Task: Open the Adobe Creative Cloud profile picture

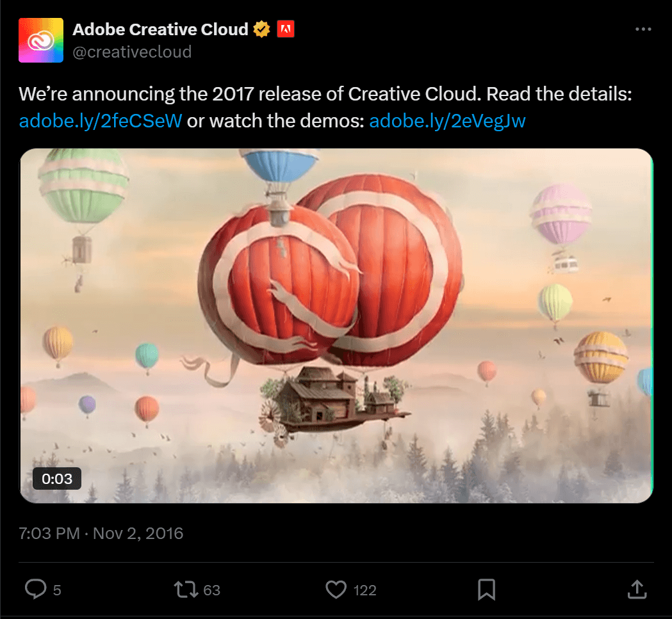Action: pyautogui.click(x=41, y=40)
